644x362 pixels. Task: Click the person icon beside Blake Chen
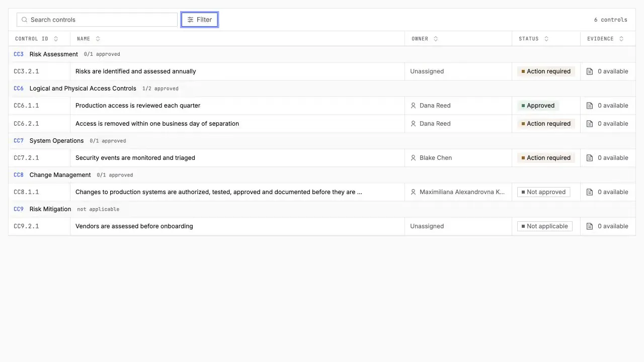(x=413, y=158)
